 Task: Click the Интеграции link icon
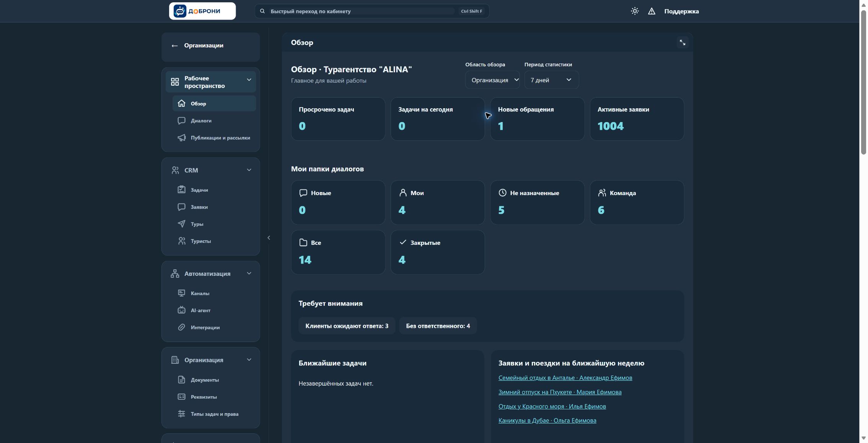[x=182, y=327]
